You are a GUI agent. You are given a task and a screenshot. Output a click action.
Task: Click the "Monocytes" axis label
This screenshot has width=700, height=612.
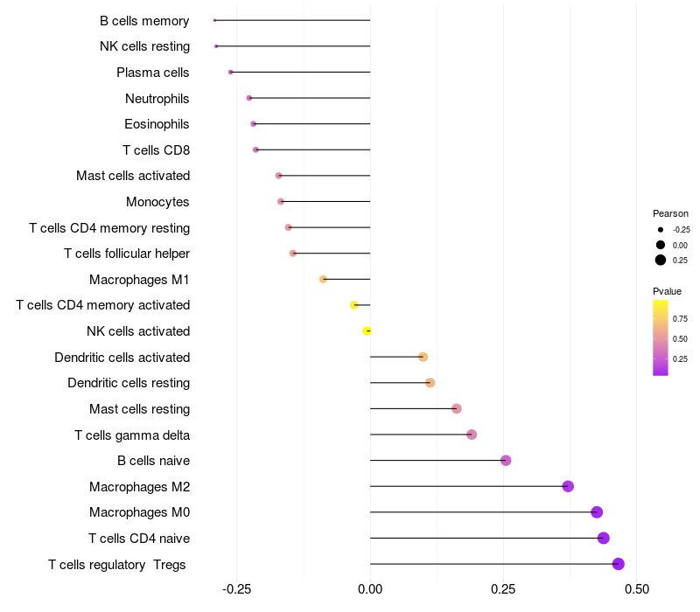[157, 201]
